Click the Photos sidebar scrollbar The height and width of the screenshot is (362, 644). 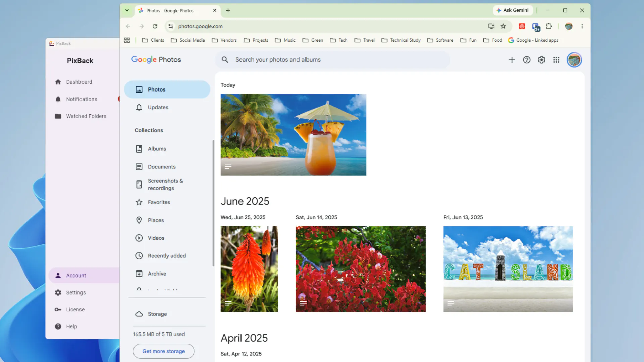[213, 203]
